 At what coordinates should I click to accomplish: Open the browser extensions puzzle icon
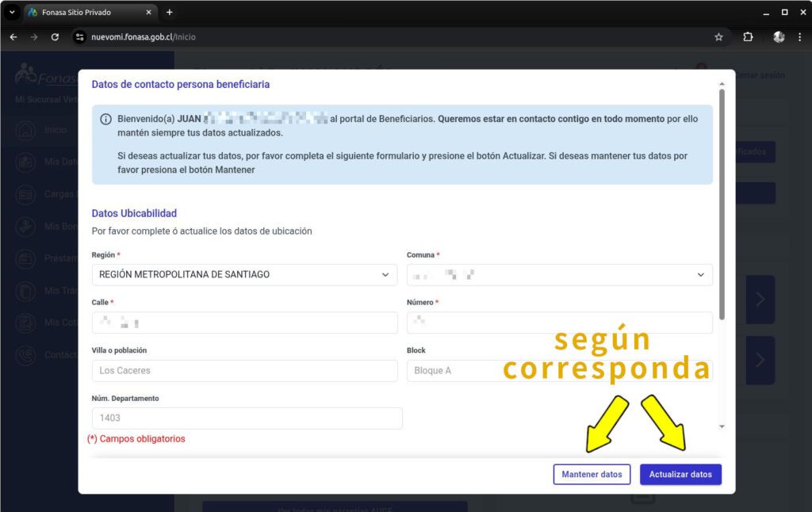coord(748,37)
